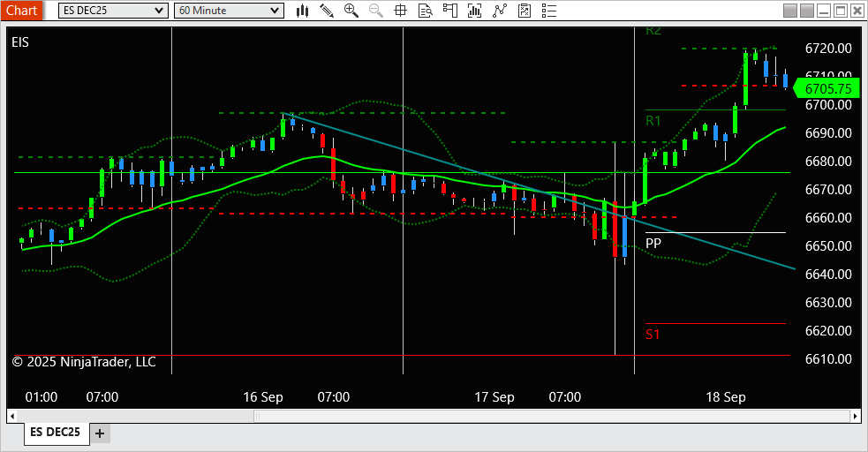
Task: Select the Zoom In magnifier tool
Action: click(351, 11)
